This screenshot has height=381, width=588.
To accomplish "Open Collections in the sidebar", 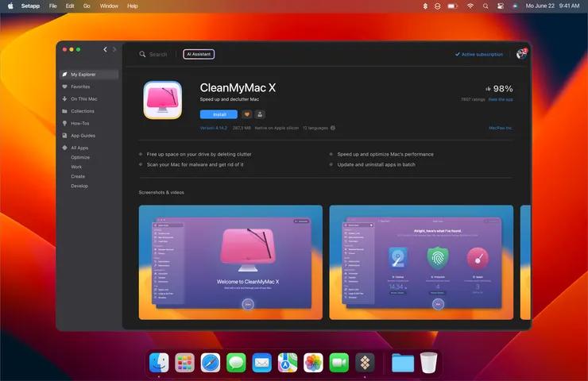I will [83, 111].
